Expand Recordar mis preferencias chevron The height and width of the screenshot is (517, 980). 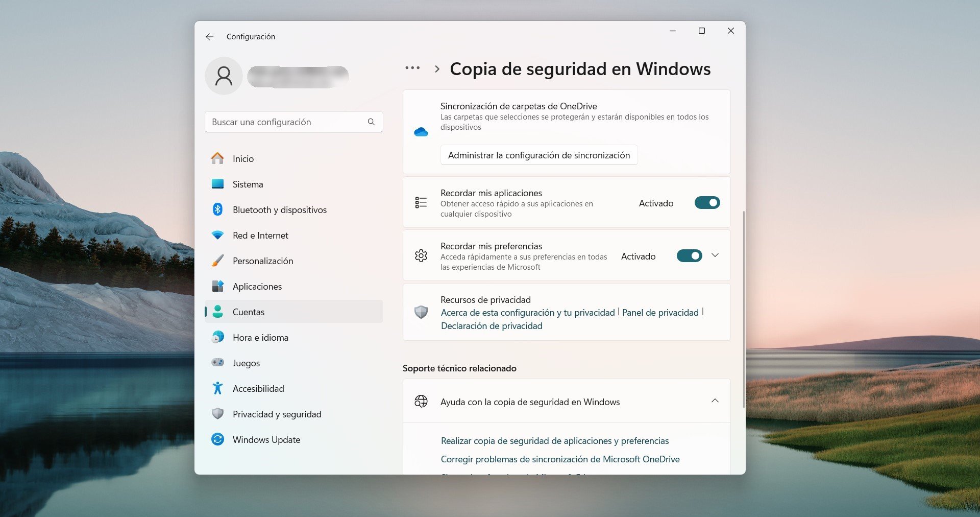(715, 255)
